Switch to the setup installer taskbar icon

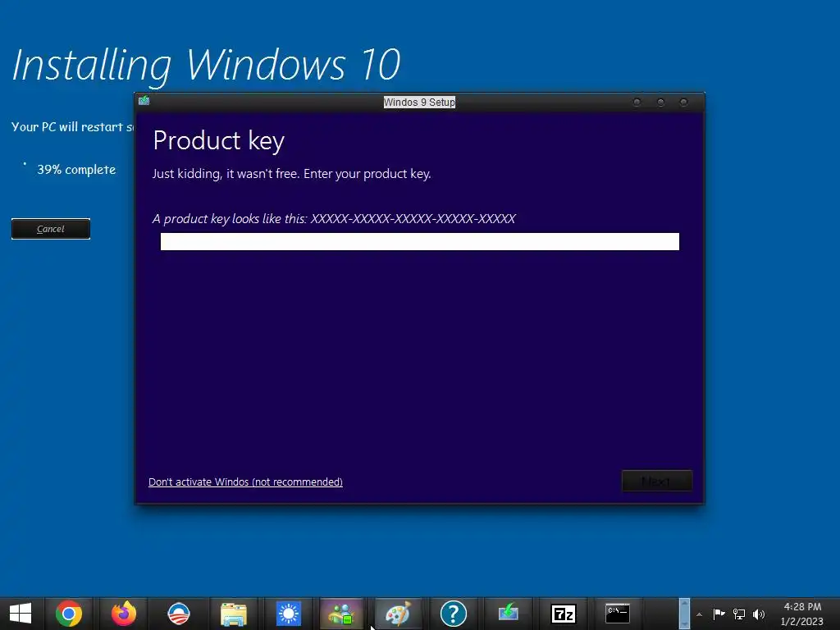point(508,612)
